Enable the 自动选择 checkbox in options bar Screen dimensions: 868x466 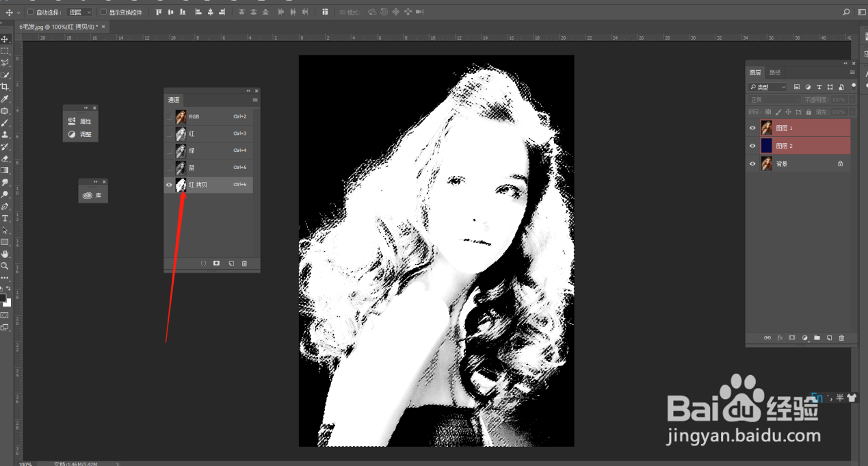coord(30,12)
